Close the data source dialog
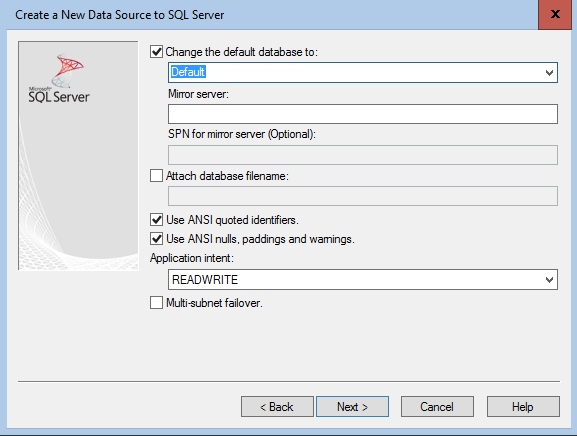Image resolution: width=577 pixels, height=436 pixels. 555,14
